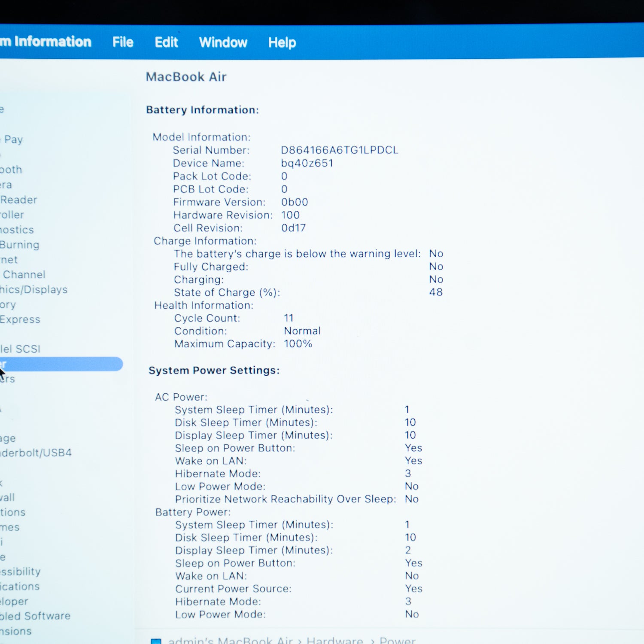The height and width of the screenshot is (644, 644).
Task: Select Thunderbolt/USB4 in the sidebar
Action: point(36,453)
